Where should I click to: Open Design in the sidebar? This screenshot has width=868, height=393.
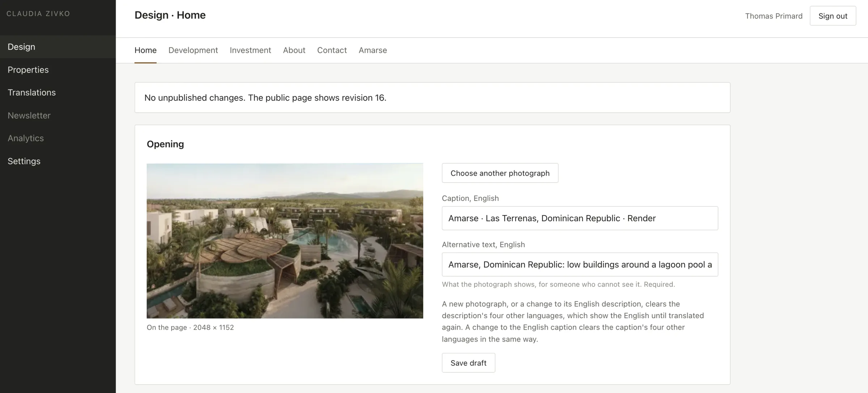pyautogui.click(x=58, y=47)
